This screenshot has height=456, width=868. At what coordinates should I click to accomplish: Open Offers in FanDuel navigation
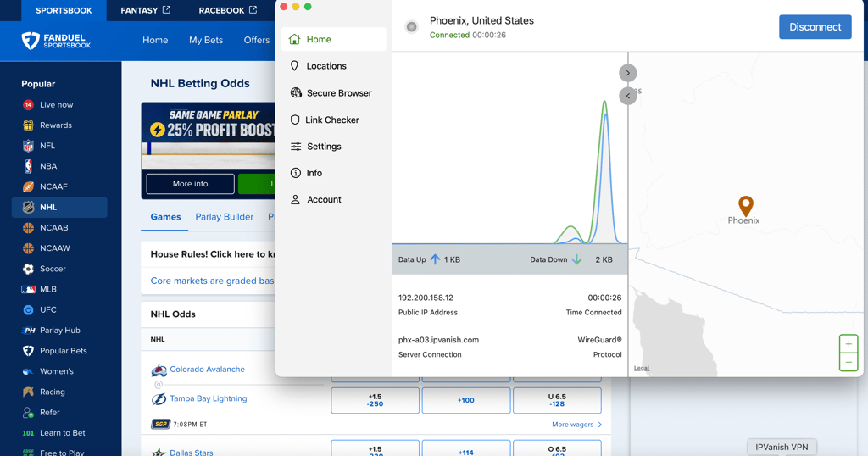click(x=257, y=40)
